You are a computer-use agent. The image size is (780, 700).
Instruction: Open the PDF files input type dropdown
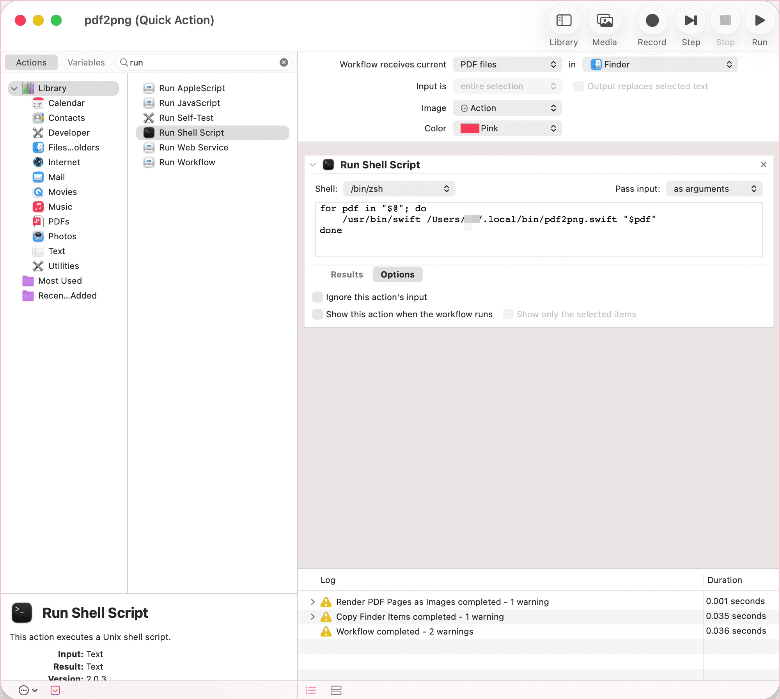pyautogui.click(x=507, y=64)
